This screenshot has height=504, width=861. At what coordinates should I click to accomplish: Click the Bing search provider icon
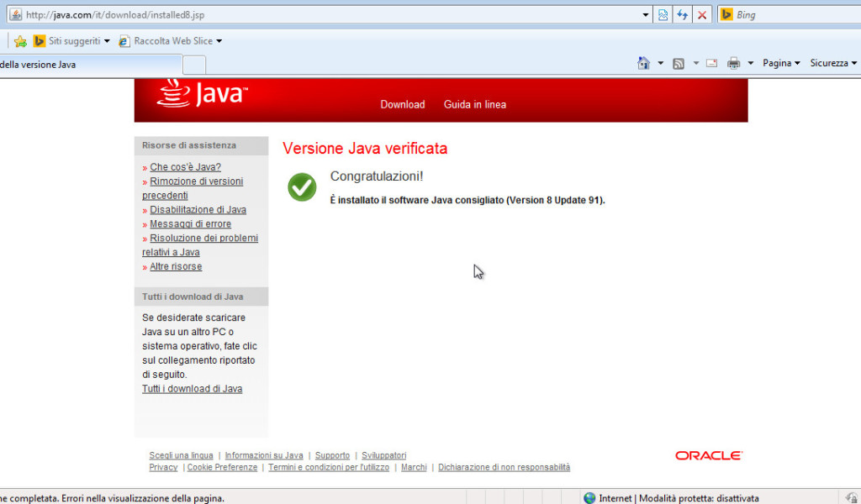click(x=726, y=15)
